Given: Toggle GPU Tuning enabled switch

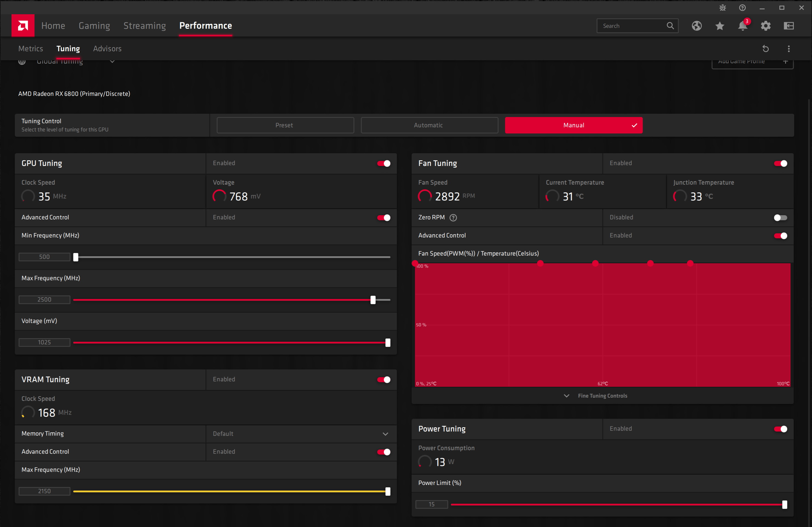Looking at the screenshot, I should [384, 164].
